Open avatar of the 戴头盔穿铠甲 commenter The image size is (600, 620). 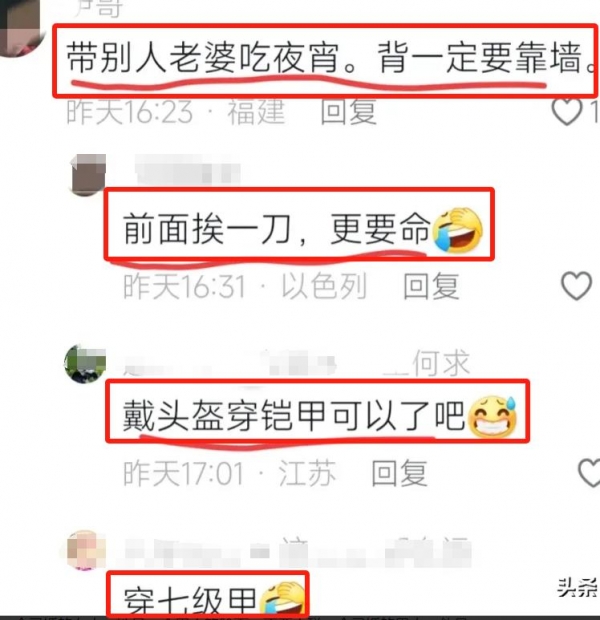(85, 364)
